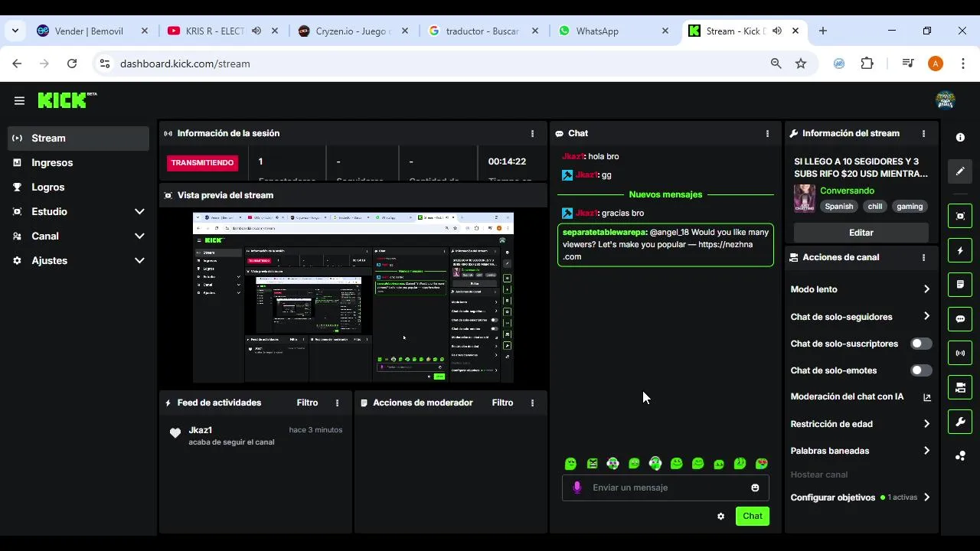Open Configurar objetivos chevron
Screen dimensions: 980x551
click(926, 497)
